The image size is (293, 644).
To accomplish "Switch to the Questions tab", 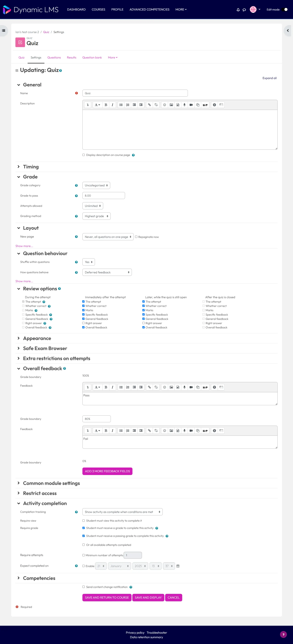I will (x=54, y=57).
